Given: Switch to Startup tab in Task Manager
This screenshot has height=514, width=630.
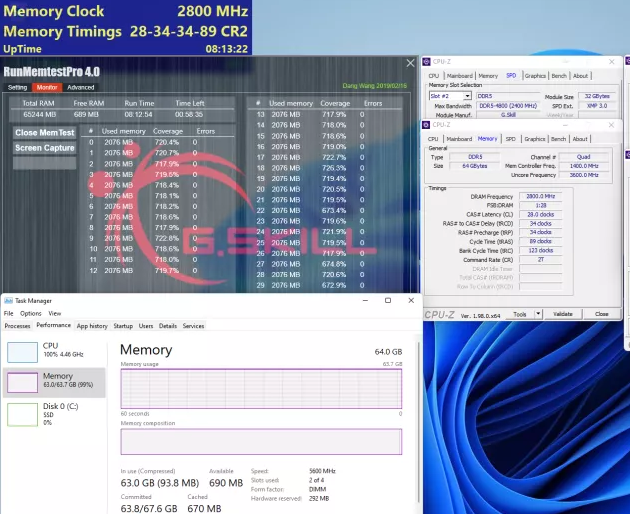Looking at the screenshot, I should 123,326.
